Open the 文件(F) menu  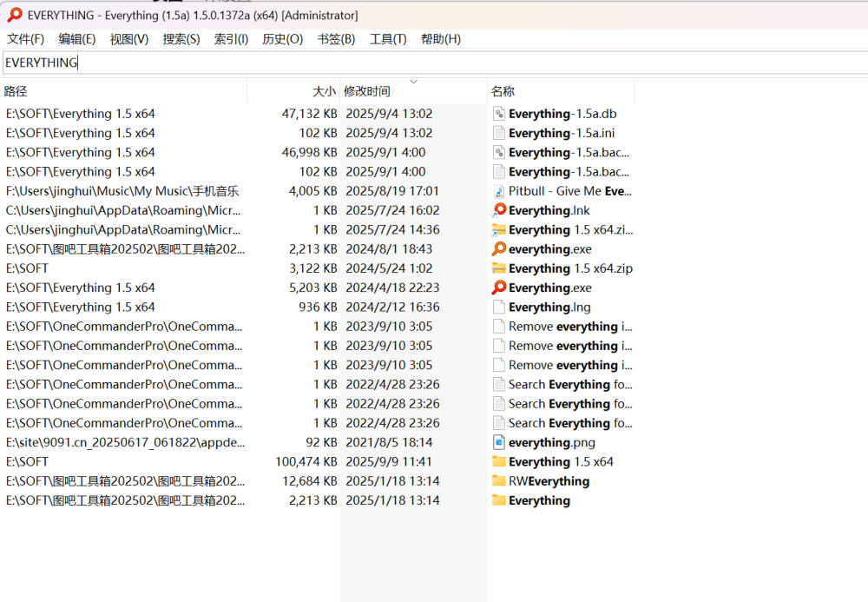(25, 39)
